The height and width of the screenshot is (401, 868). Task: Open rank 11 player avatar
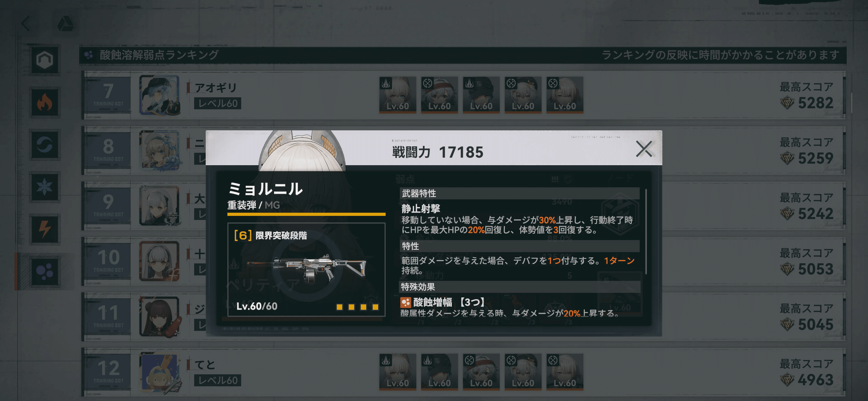[159, 316]
